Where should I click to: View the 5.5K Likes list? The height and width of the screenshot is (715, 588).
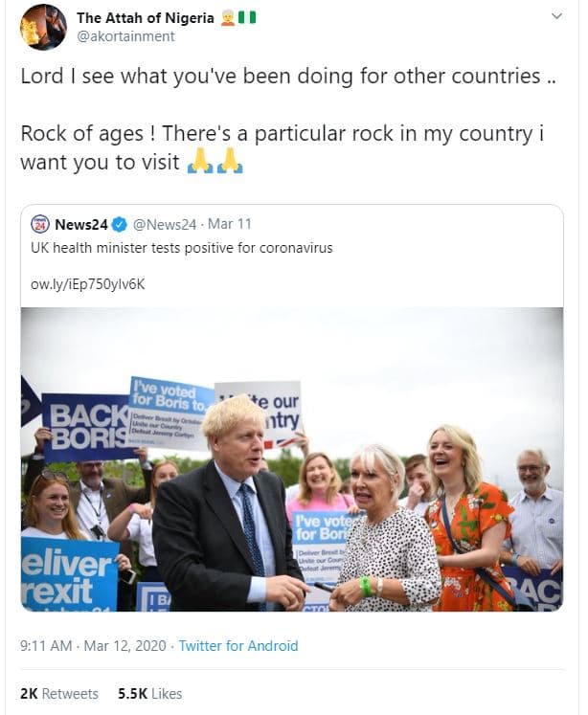(149, 693)
